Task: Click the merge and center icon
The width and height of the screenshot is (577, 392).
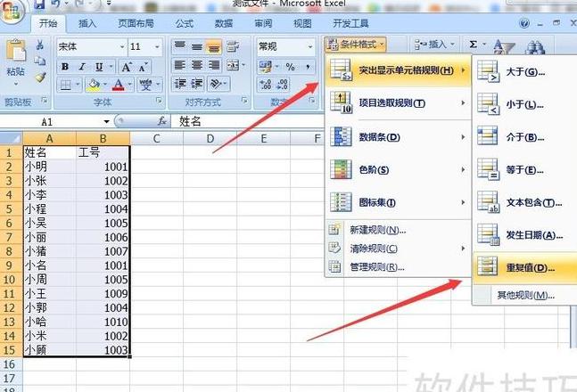Action: point(233,65)
